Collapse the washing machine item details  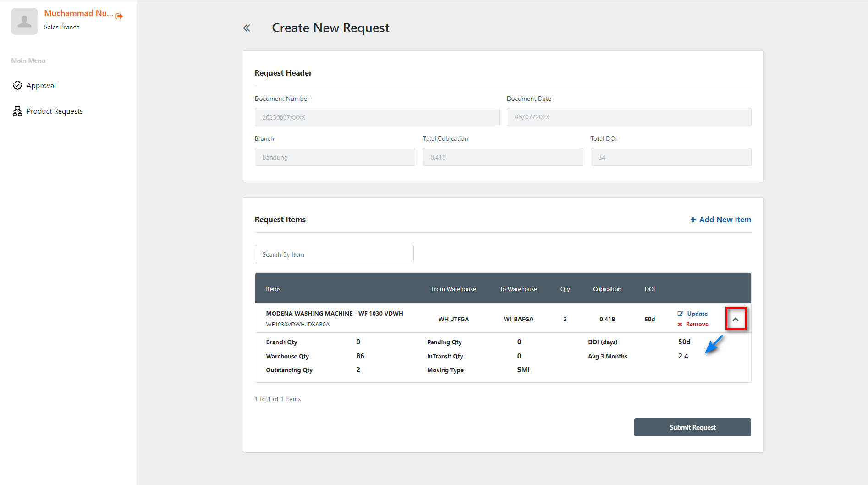pos(736,319)
